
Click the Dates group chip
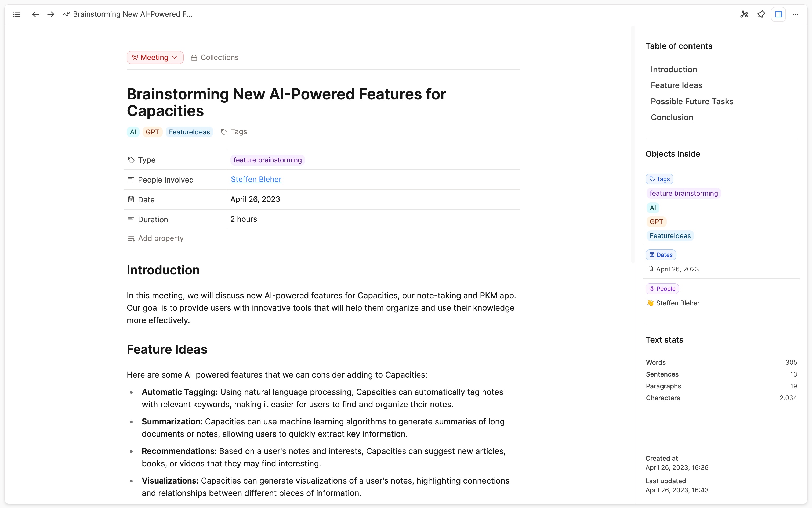pos(661,255)
